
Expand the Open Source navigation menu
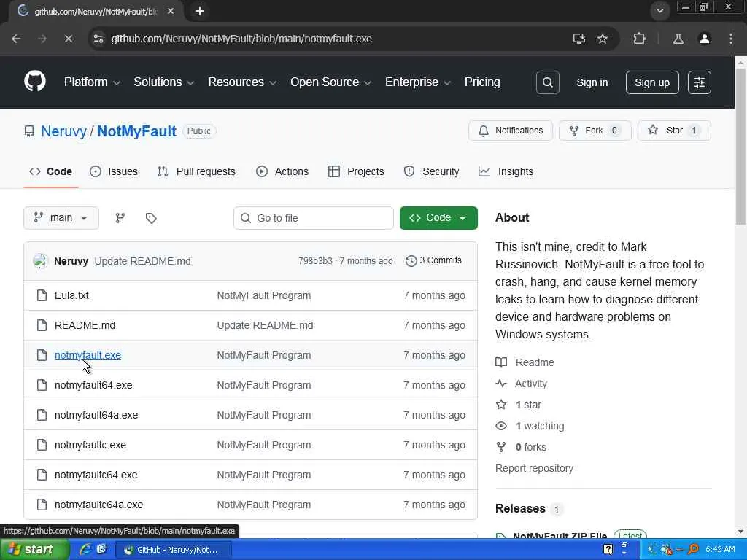330,82
